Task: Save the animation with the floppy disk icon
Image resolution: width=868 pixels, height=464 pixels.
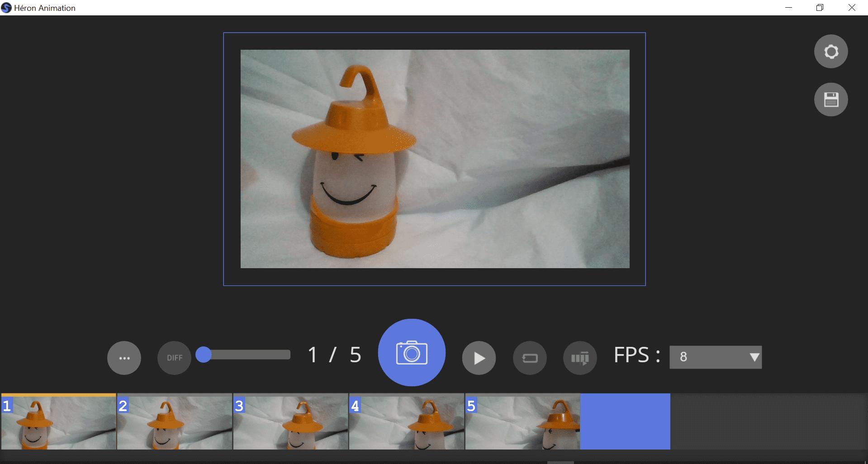Action: point(831,99)
